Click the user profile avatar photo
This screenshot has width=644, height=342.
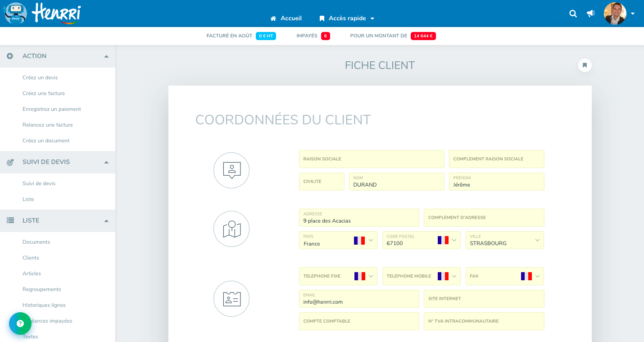(615, 14)
